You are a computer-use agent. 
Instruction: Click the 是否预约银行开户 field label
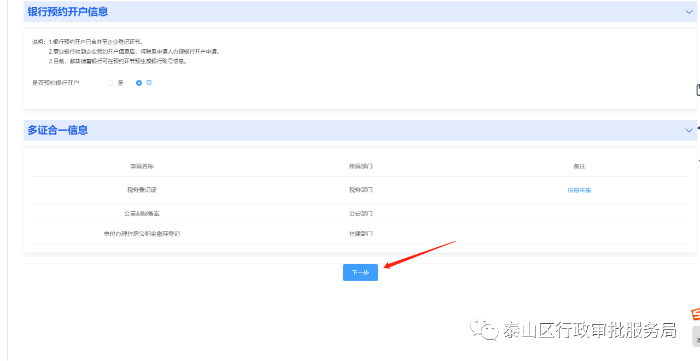click(x=56, y=83)
